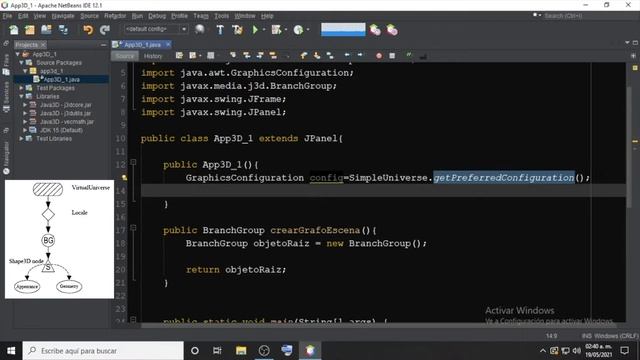Open the Refactor menu

click(115, 16)
